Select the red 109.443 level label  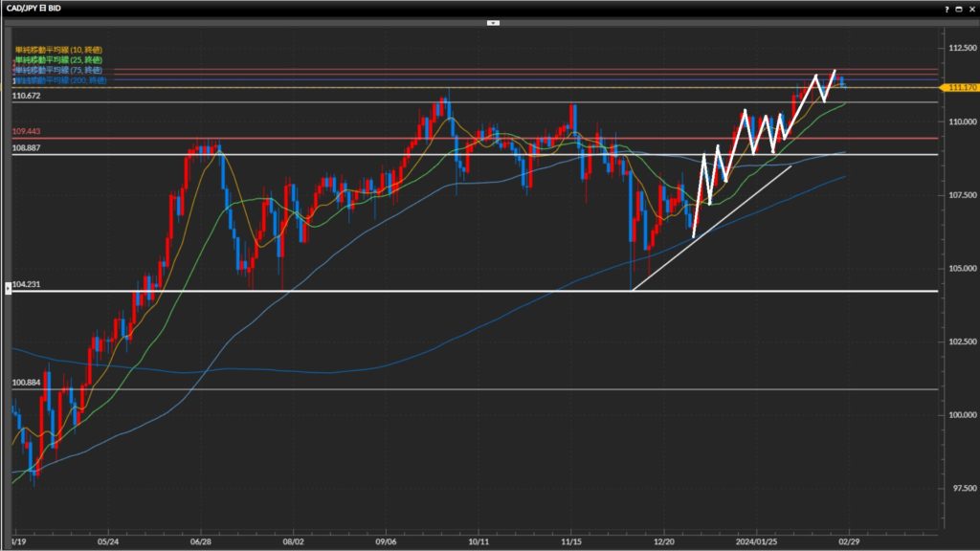click(25, 131)
